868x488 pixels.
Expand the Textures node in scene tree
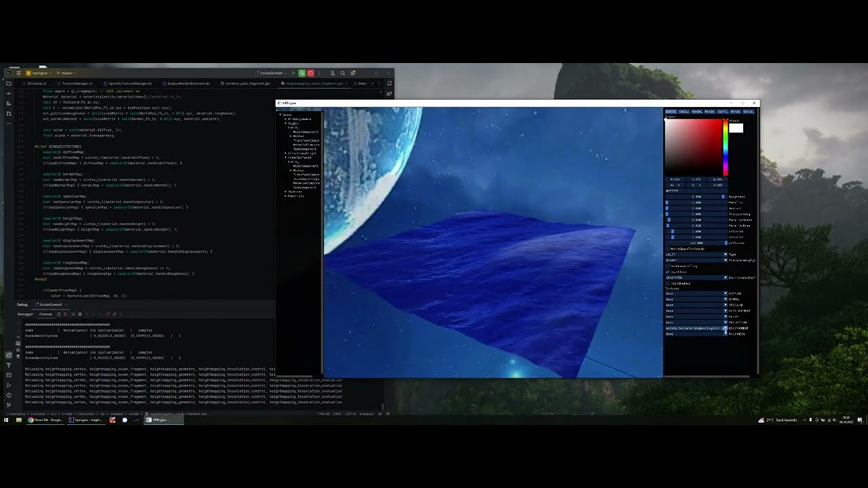click(x=285, y=192)
